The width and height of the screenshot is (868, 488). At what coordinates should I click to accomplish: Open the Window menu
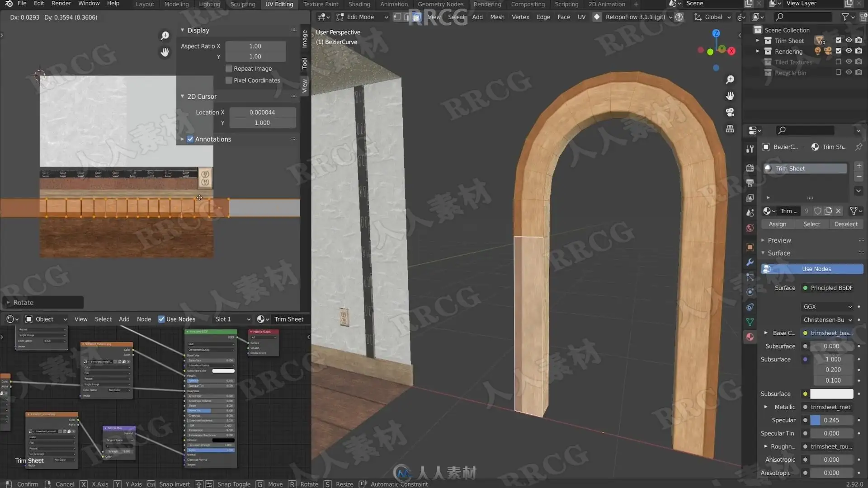pyautogui.click(x=89, y=4)
